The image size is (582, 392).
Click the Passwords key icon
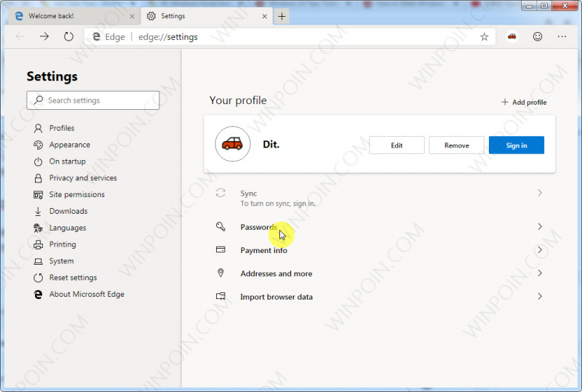point(220,226)
